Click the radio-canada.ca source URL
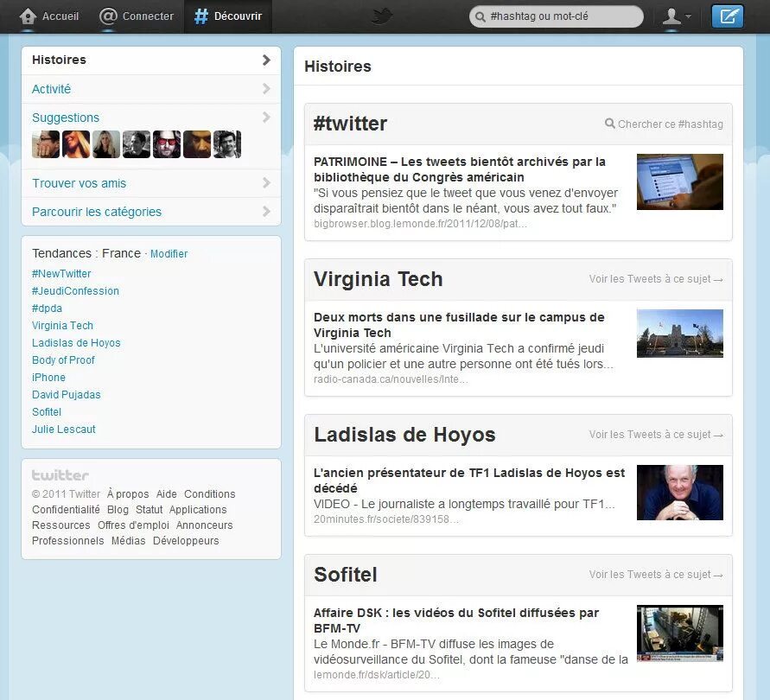The height and width of the screenshot is (700, 770). tap(391, 379)
